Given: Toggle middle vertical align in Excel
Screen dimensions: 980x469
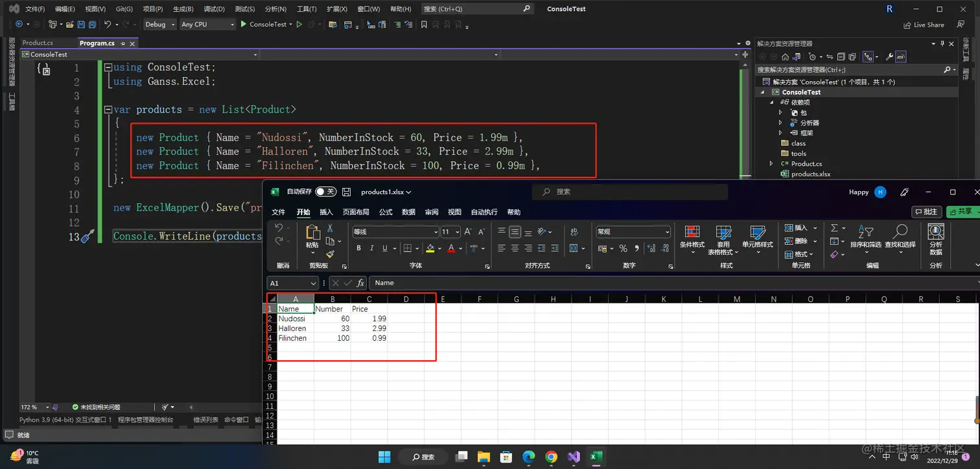Looking at the screenshot, I should (515, 232).
